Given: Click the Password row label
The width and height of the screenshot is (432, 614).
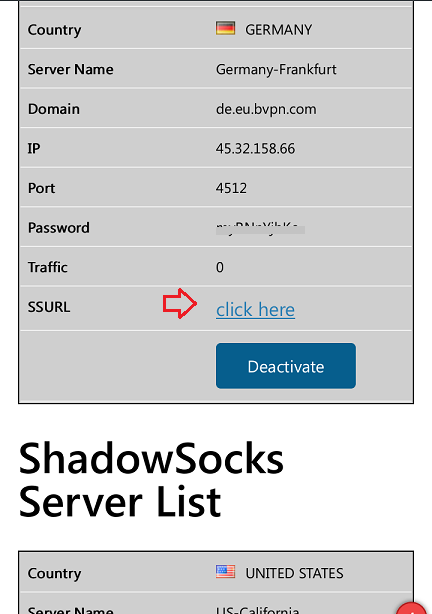Looking at the screenshot, I should [59, 228].
